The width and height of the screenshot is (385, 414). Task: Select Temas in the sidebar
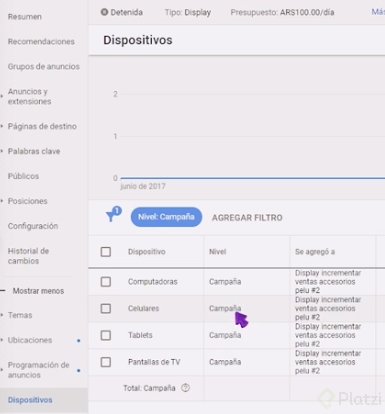(20, 315)
